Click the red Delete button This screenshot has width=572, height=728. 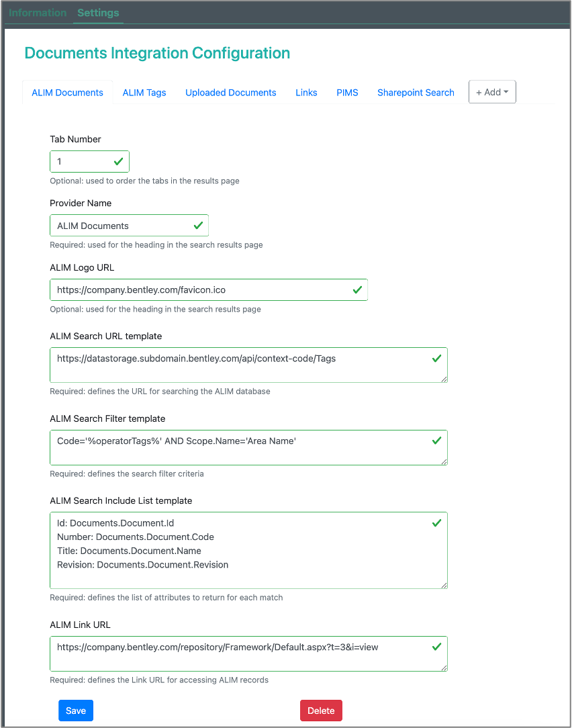[x=321, y=711]
